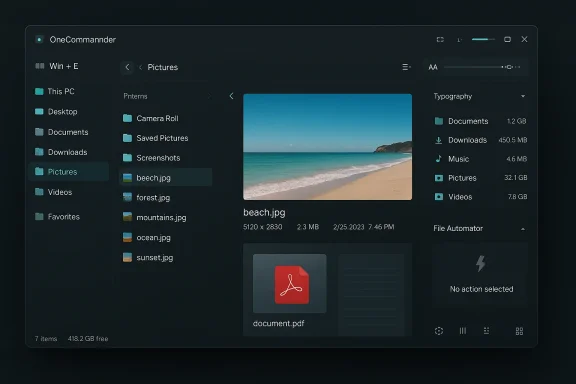Click the circular target icon at bottom right
This screenshot has height=384, width=576.
click(439, 331)
